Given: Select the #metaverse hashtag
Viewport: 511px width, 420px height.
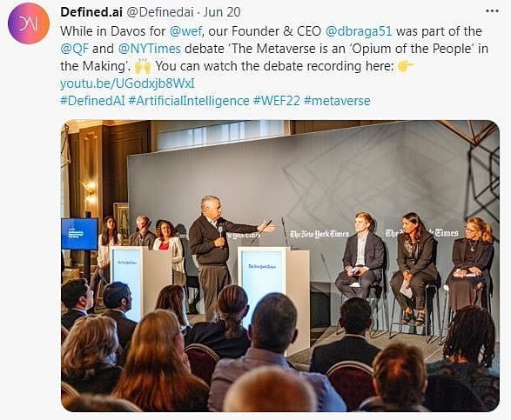Looking at the screenshot, I should click(337, 101).
